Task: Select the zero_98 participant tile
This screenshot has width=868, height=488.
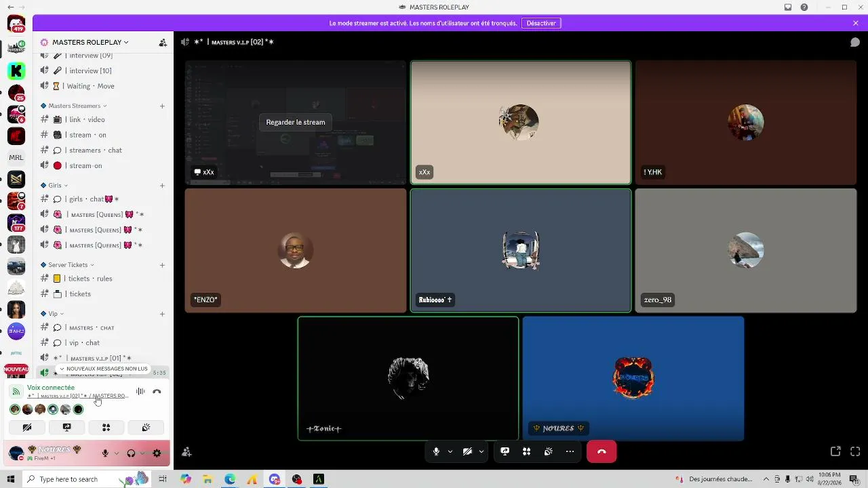Action: pyautogui.click(x=746, y=250)
